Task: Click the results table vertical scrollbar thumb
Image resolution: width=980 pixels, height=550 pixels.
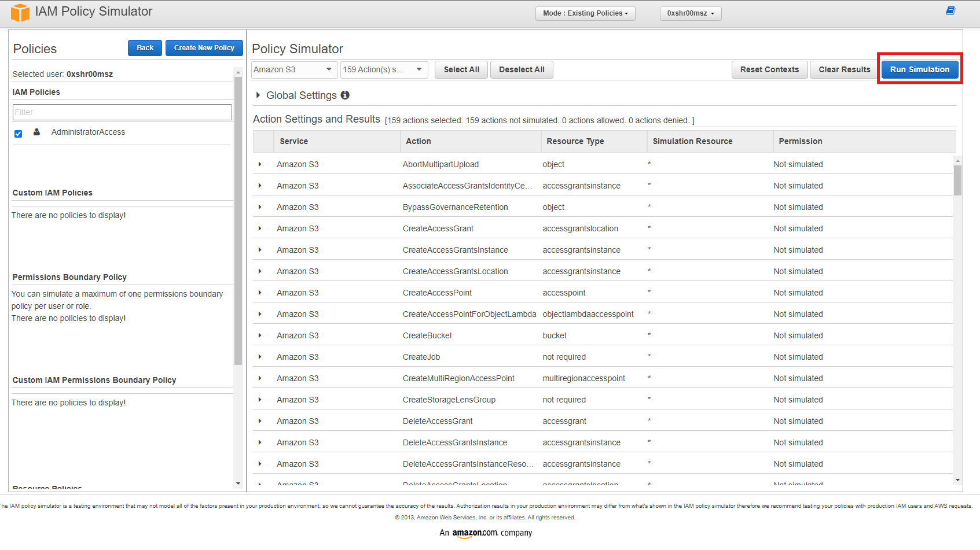Action: pyautogui.click(x=957, y=180)
